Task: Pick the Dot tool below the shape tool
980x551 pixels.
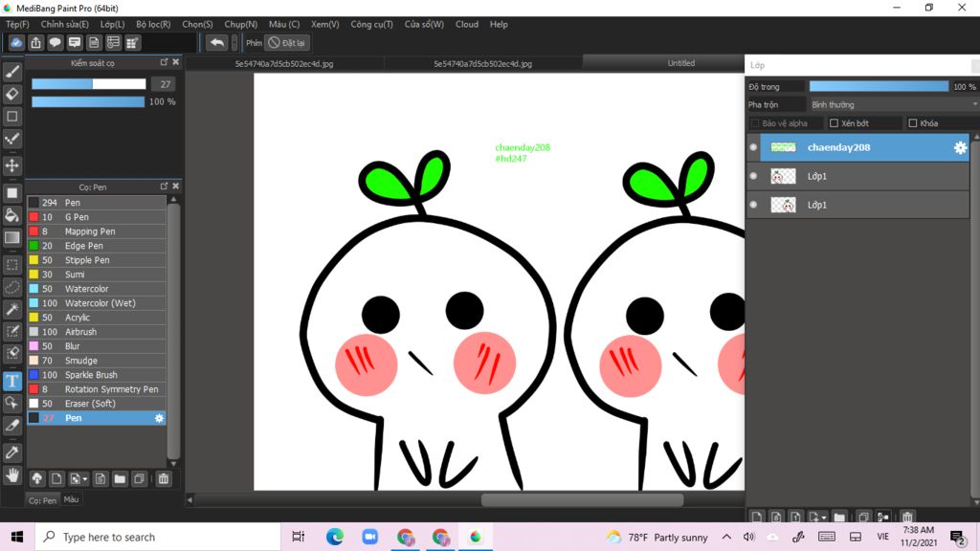Action: [11, 139]
